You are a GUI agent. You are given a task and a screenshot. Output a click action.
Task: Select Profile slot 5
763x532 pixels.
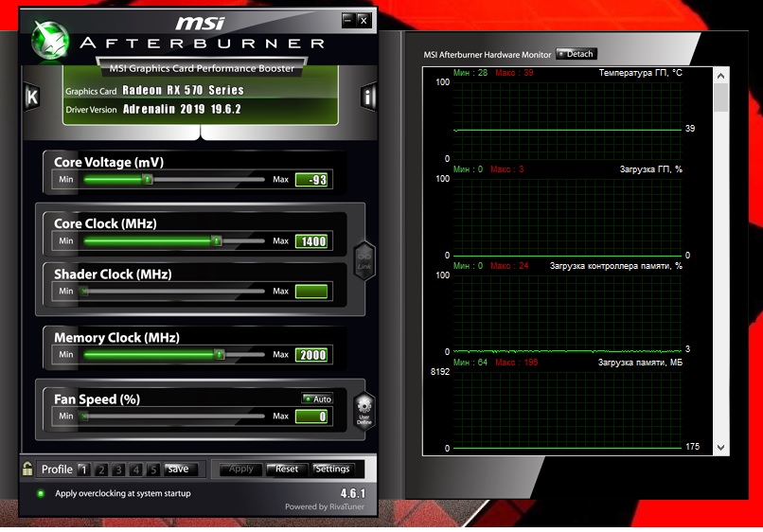[153, 470]
